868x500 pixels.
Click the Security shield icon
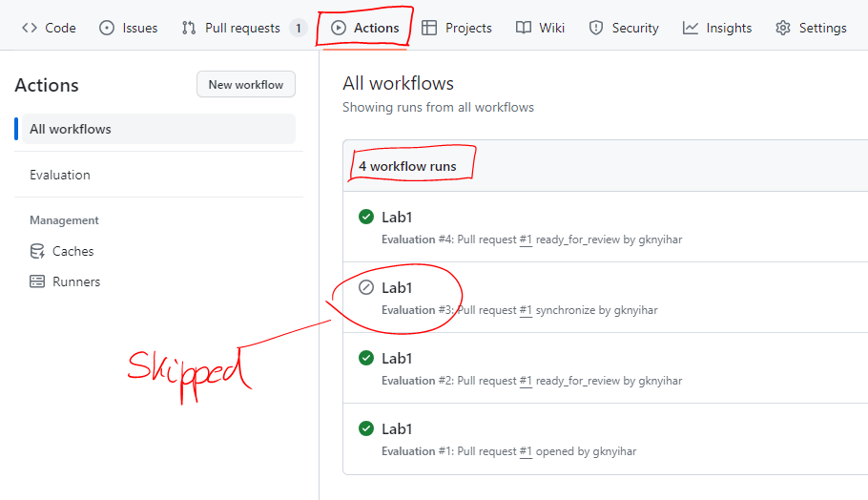click(596, 28)
